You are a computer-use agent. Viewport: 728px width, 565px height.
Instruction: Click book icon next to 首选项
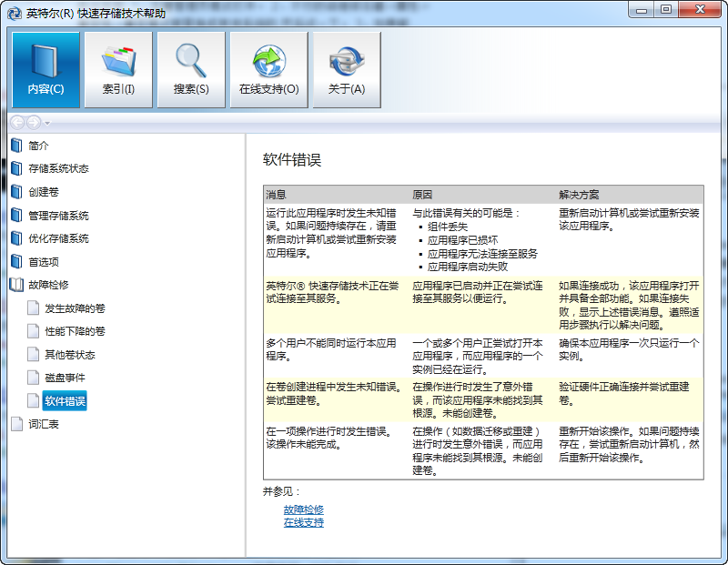coord(16,261)
